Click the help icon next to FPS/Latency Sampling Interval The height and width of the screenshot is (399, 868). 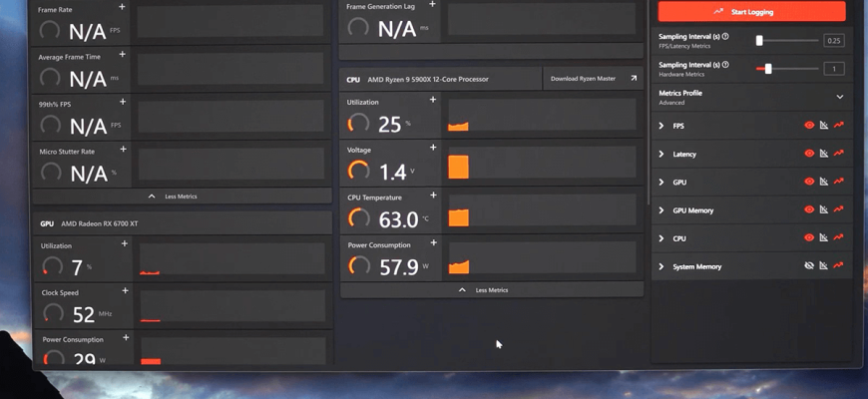[x=725, y=37]
